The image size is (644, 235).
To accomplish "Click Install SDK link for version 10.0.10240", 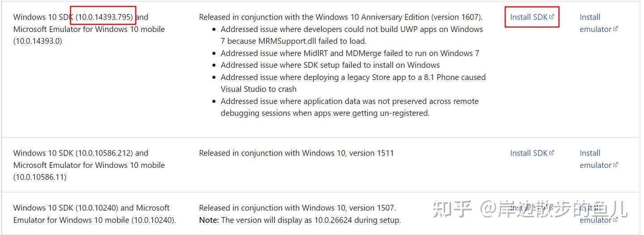I will 529,208.
